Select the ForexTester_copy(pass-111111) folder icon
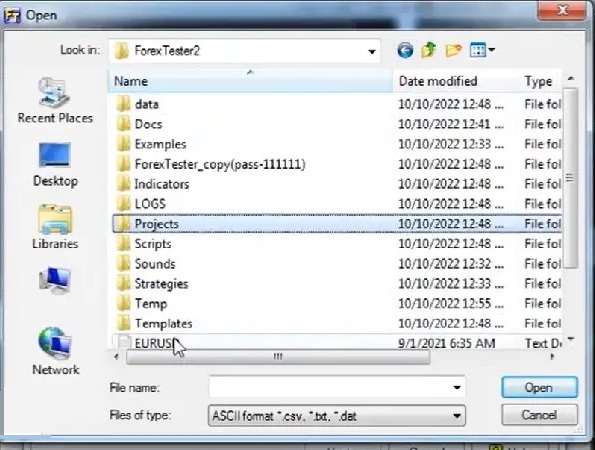 point(123,164)
